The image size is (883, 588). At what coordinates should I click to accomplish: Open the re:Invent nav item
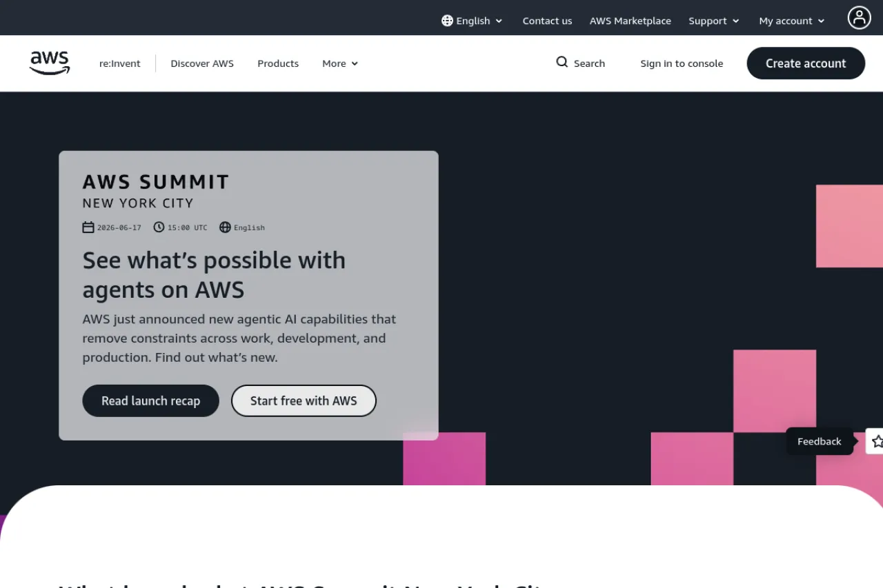[120, 63]
